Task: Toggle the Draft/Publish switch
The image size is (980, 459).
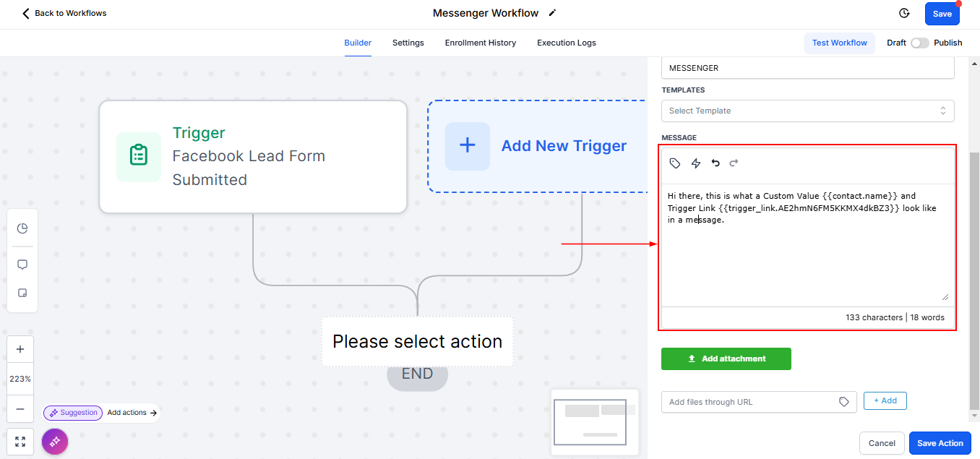Action: click(x=919, y=43)
